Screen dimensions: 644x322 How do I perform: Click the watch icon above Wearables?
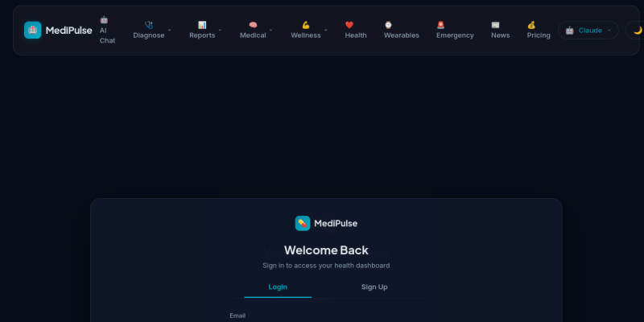click(388, 25)
